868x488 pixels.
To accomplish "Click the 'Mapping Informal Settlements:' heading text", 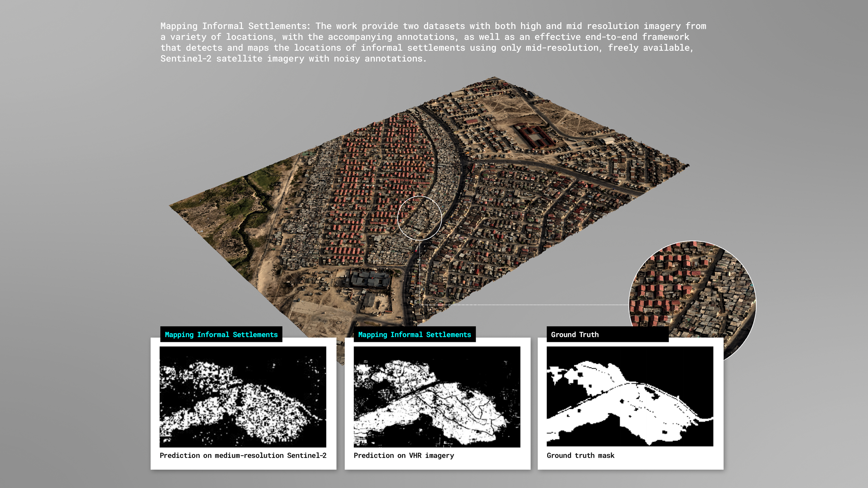I will tap(235, 26).
